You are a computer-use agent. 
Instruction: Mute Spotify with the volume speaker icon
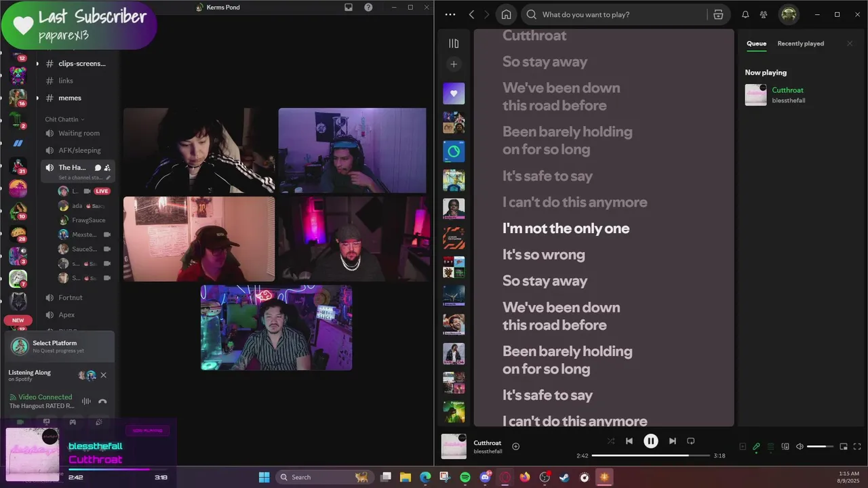click(x=800, y=447)
